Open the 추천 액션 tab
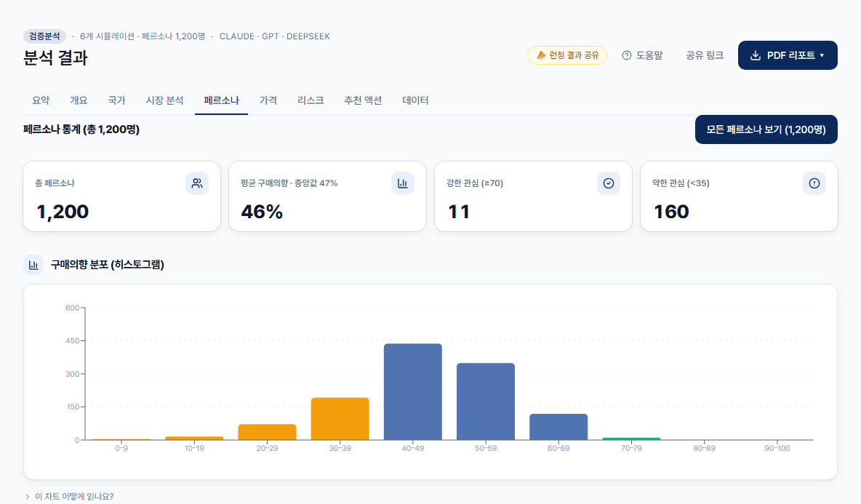Screen dimensions: 861x504 363,100
